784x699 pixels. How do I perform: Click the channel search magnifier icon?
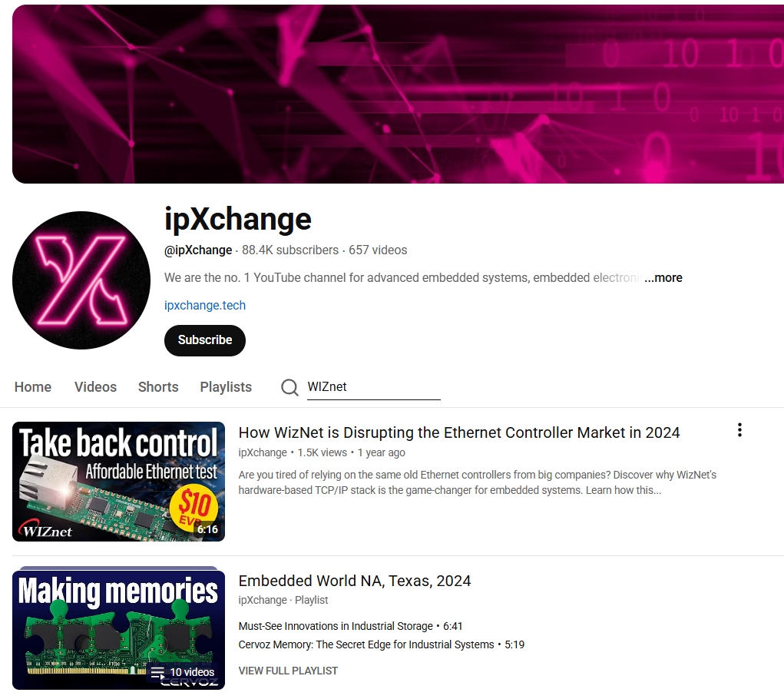pos(289,387)
